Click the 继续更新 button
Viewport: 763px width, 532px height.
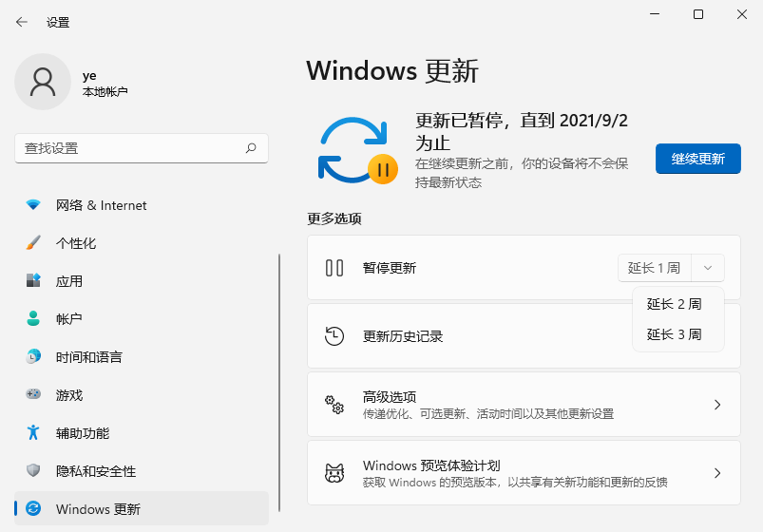point(697,159)
